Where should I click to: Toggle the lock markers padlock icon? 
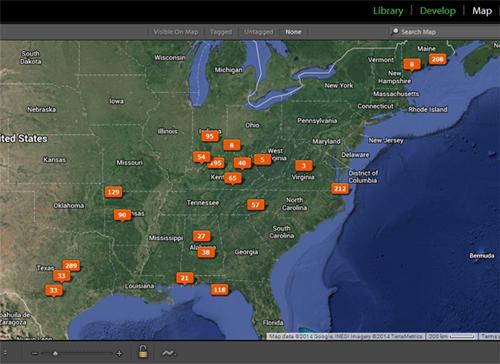[143, 352]
